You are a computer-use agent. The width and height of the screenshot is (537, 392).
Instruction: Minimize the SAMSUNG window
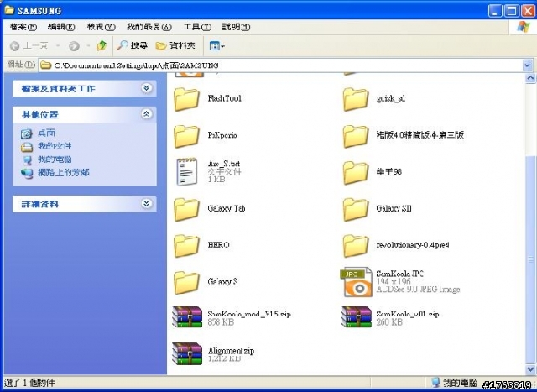495,11
